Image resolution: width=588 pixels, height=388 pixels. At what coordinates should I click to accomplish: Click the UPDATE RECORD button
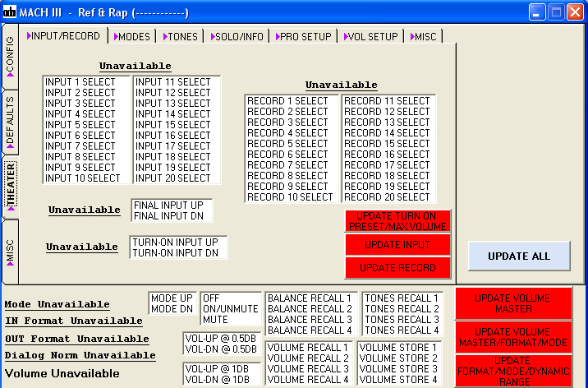[397, 267]
